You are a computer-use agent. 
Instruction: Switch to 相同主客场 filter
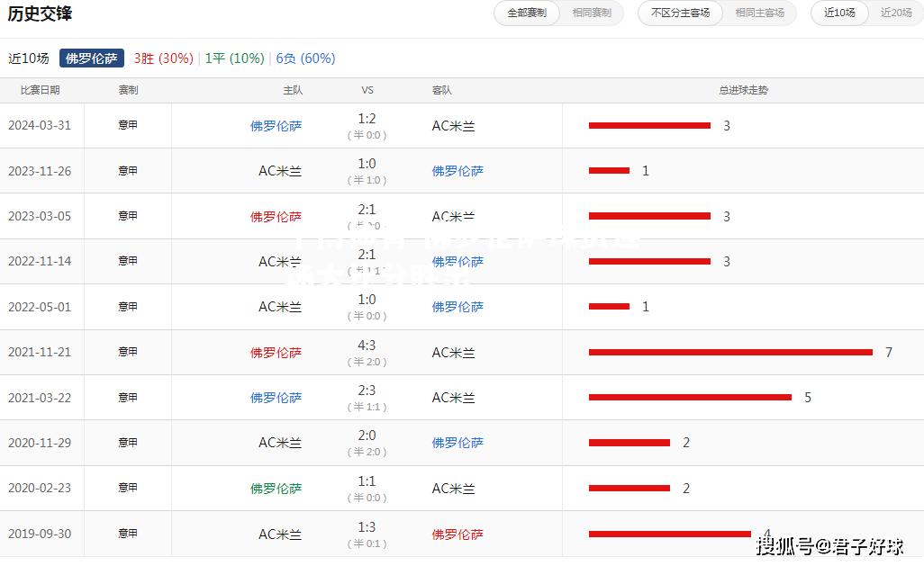[x=759, y=13]
